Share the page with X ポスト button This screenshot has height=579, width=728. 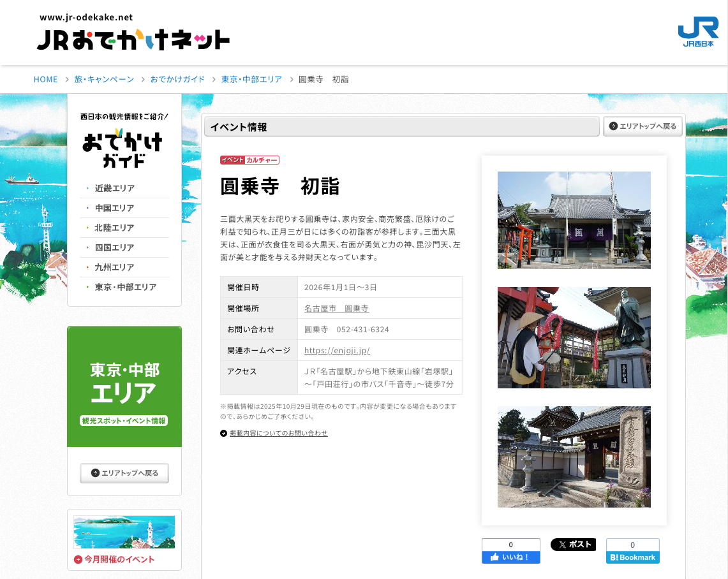click(573, 545)
